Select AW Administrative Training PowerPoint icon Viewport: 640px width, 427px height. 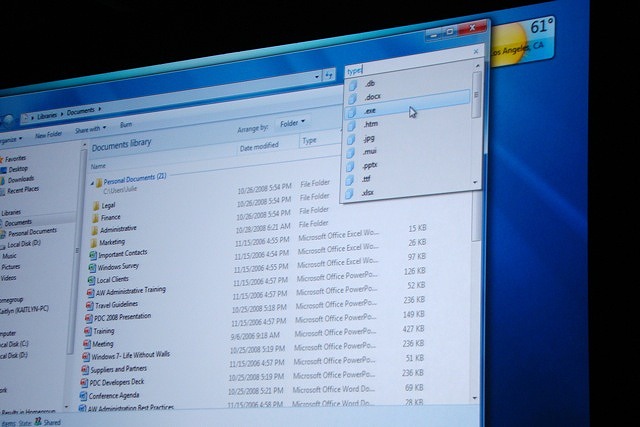pos(90,293)
